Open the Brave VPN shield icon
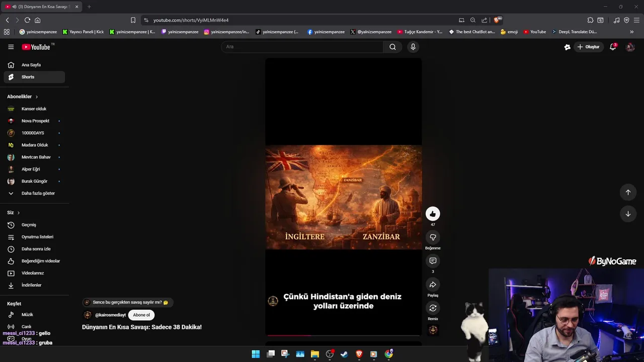The image size is (644, 362). coord(626,20)
